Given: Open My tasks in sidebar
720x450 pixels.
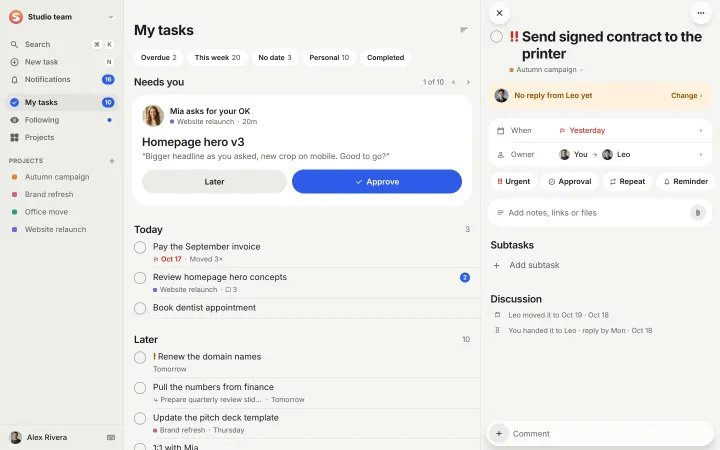Looking at the screenshot, I should click(62, 102).
